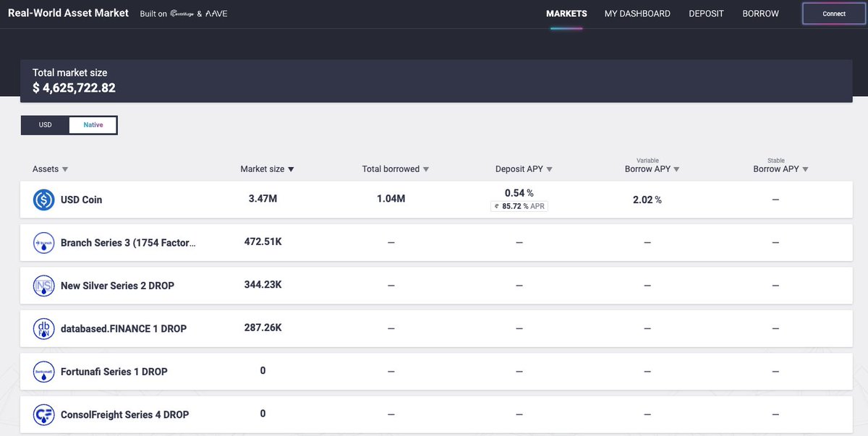Screen dimensions: 868x436
Task: Click USD Coin variable borrow 2.02 %
Action: pyautogui.click(x=647, y=200)
